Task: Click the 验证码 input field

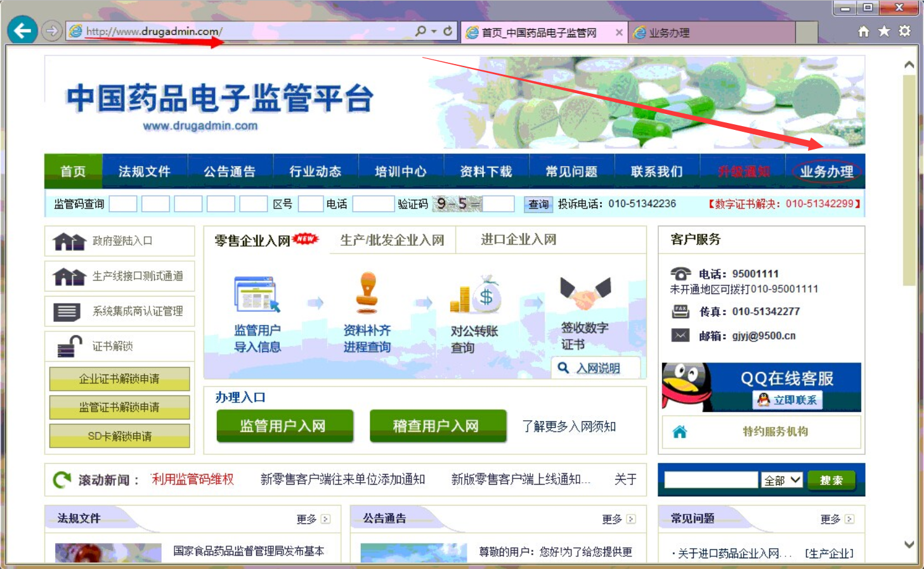Action: tap(498, 204)
